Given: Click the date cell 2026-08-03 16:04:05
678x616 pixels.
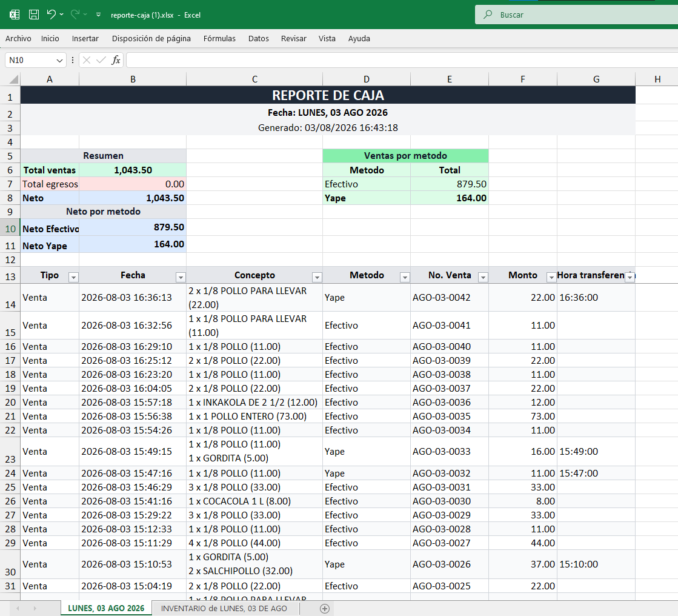Looking at the screenshot, I should pos(133,389).
